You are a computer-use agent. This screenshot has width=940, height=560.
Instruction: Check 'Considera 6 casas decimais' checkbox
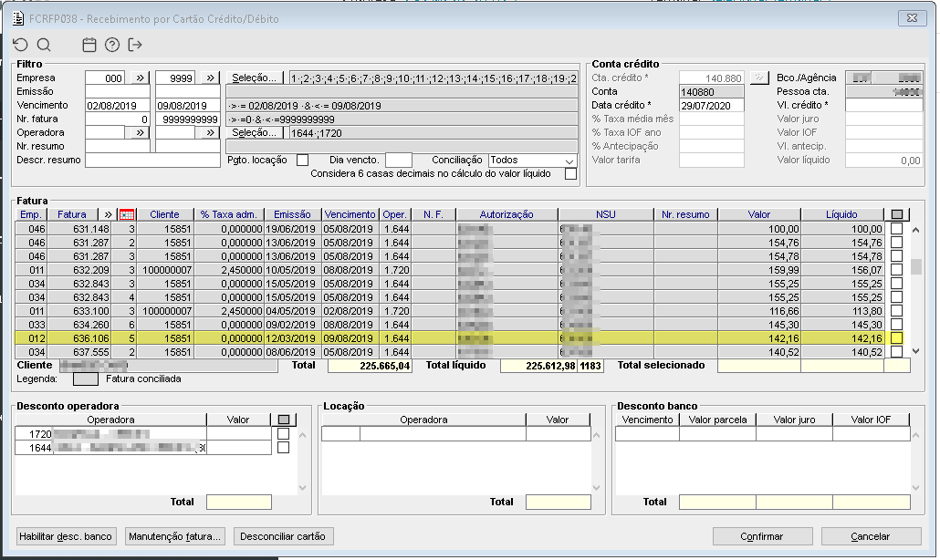[570, 174]
